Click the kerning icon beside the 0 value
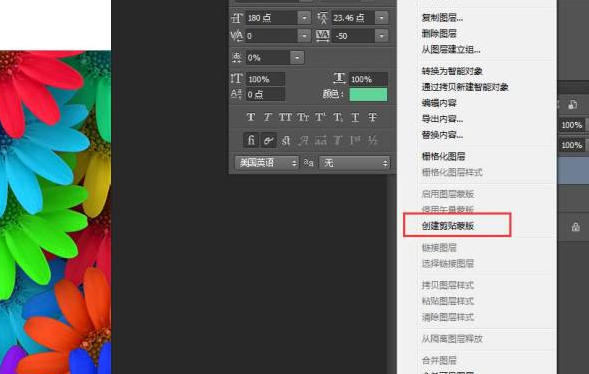Image resolution: width=589 pixels, height=374 pixels. 237,36
